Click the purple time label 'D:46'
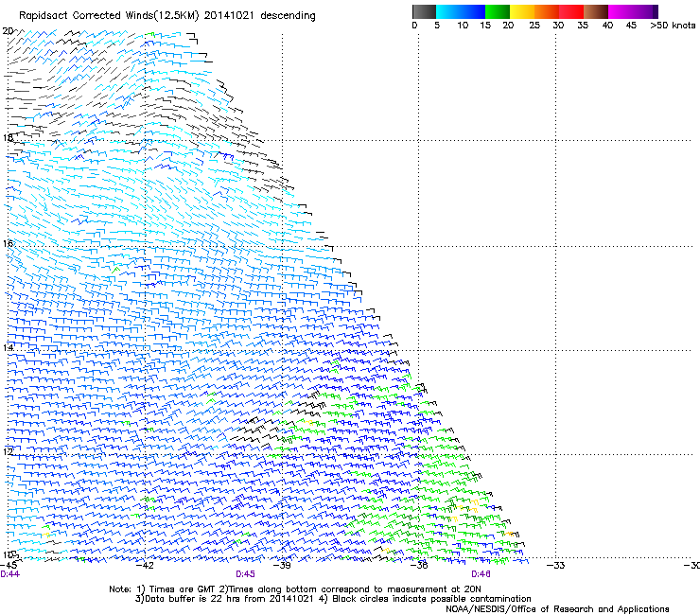This screenshot has width=700, height=615. click(x=481, y=574)
